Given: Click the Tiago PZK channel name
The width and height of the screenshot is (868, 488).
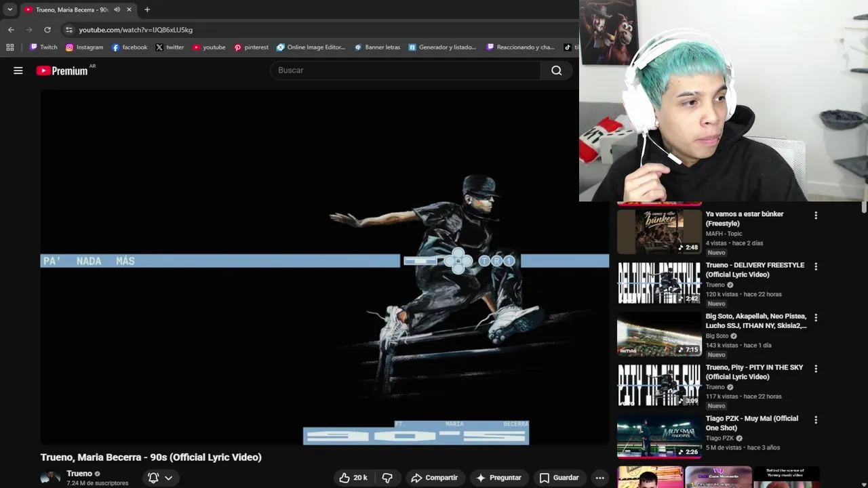Looking at the screenshot, I should (x=719, y=439).
